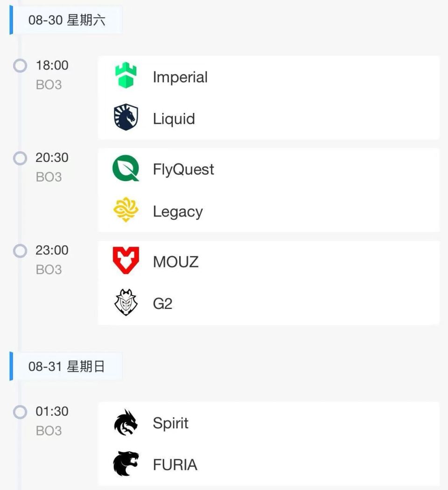Image resolution: width=448 pixels, height=490 pixels.
Task: Click the 23:00 timeline circle marker
Action: click(20, 251)
